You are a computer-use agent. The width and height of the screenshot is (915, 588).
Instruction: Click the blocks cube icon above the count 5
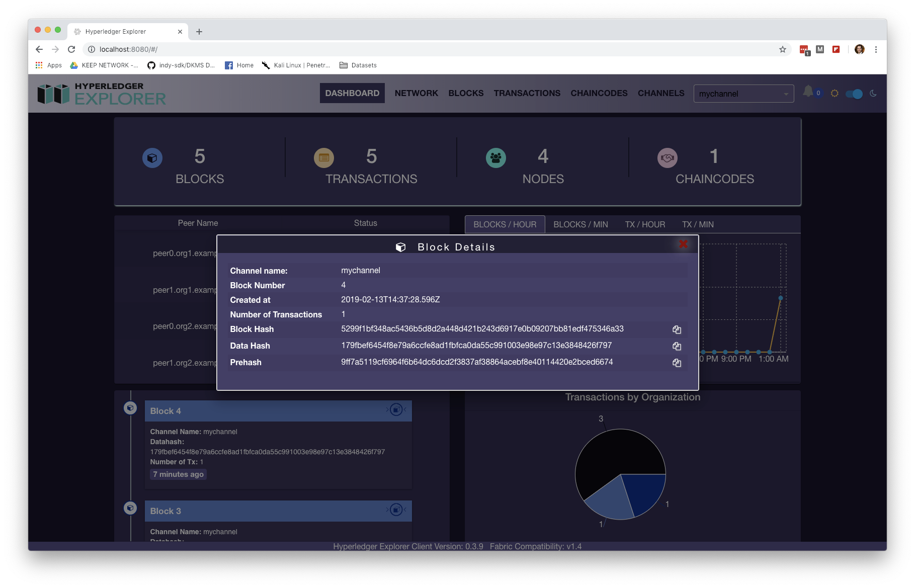click(152, 157)
